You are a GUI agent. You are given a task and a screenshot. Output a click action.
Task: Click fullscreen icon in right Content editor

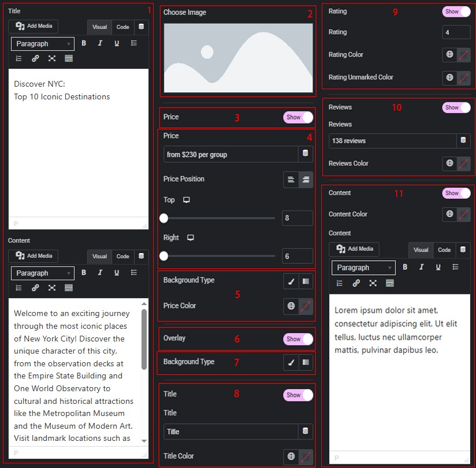tap(373, 283)
